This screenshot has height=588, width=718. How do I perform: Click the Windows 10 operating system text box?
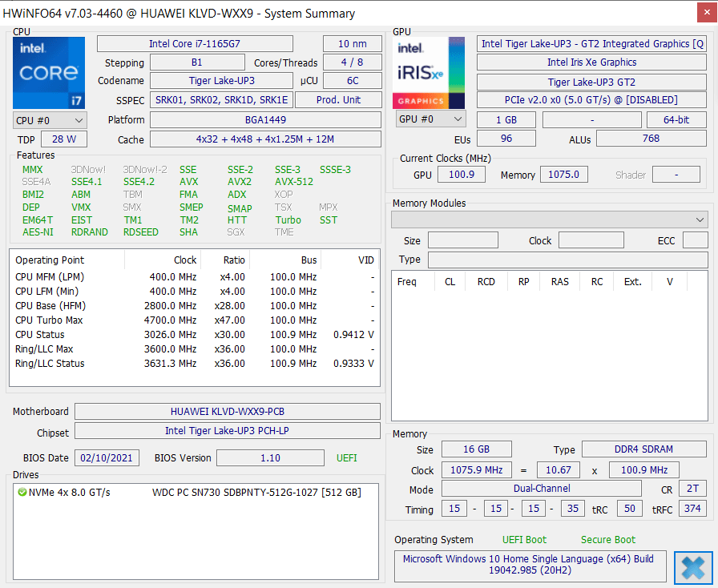click(529, 566)
